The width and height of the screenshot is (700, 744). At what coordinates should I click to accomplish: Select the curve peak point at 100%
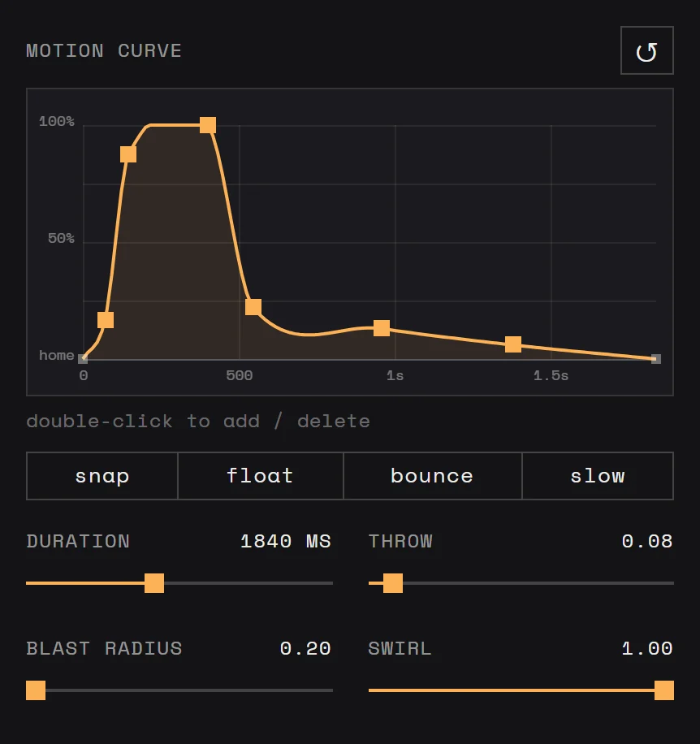[x=208, y=125]
